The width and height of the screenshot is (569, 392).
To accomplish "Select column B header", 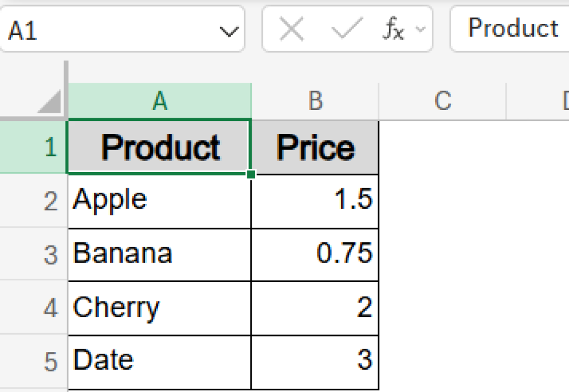I will pyautogui.click(x=315, y=101).
